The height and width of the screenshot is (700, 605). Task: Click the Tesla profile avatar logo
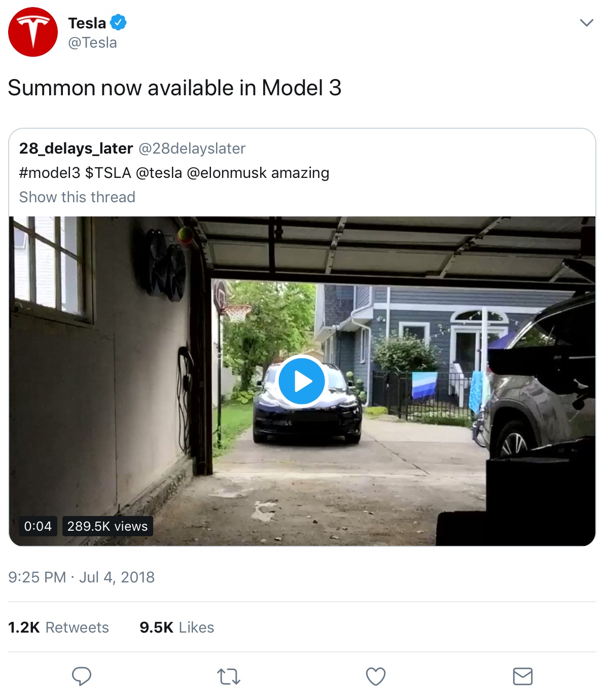click(x=33, y=32)
